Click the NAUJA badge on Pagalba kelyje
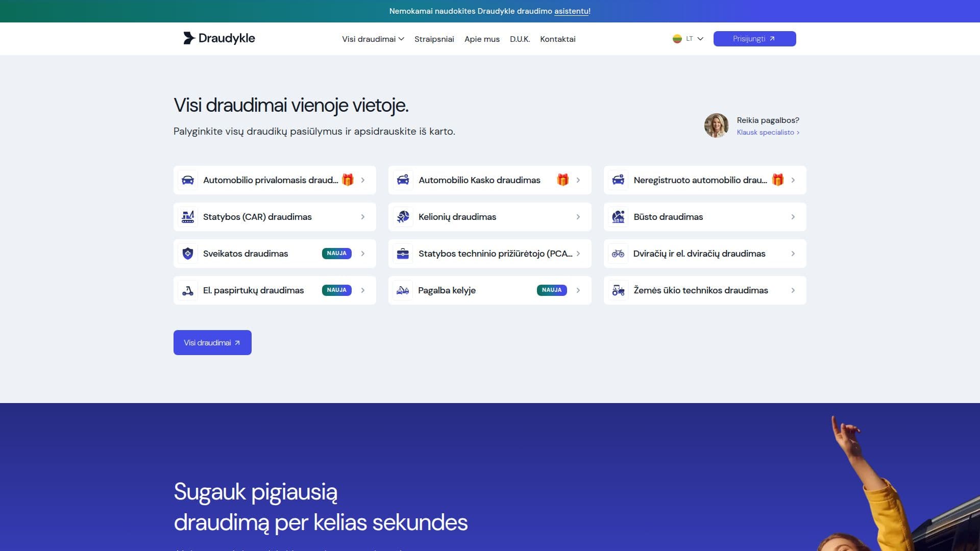Viewport: 980px width, 551px height. pyautogui.click(x=552, y=290)
